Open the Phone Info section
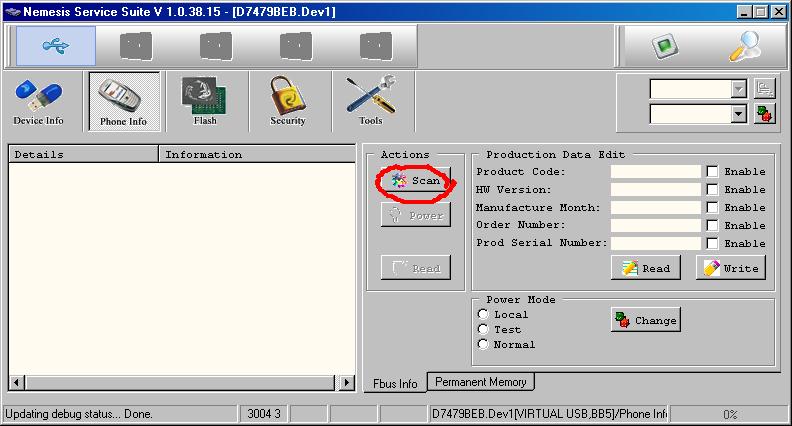 tap(124, 102)
